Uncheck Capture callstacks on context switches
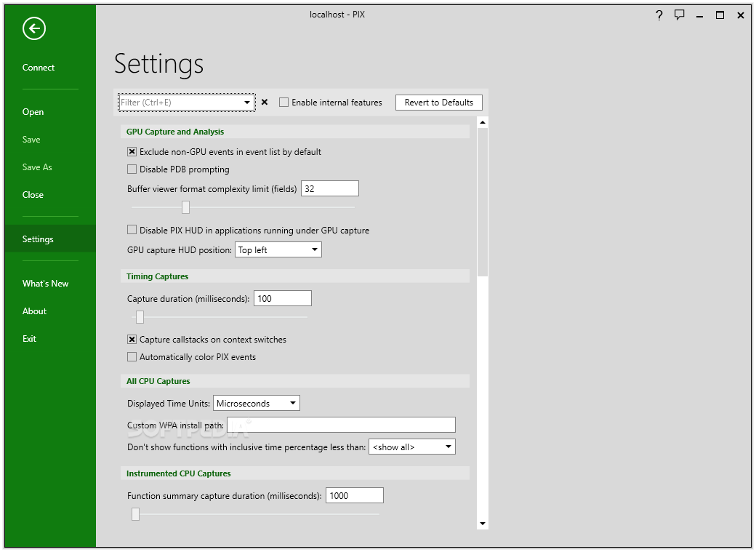756x552 pixels. pos(132,339)
